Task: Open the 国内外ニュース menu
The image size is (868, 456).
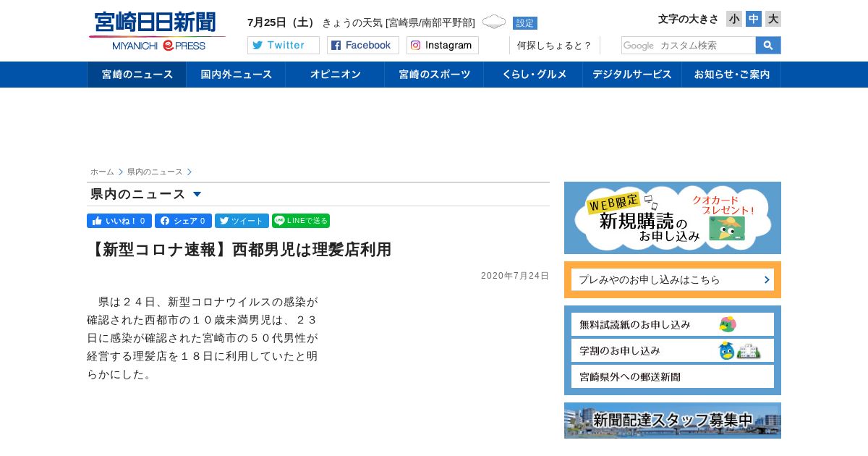Action: pos(236,75)
